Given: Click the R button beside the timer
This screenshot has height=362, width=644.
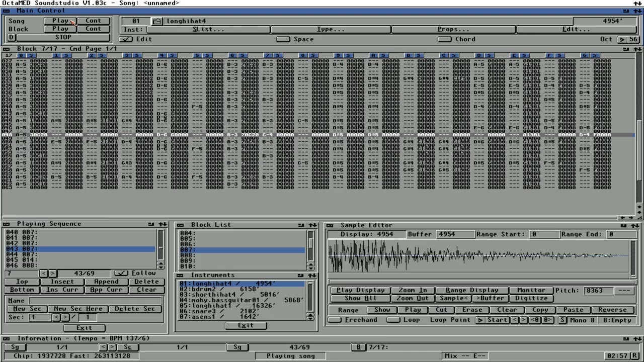Looking at the screenshot, I should [635, 356].
